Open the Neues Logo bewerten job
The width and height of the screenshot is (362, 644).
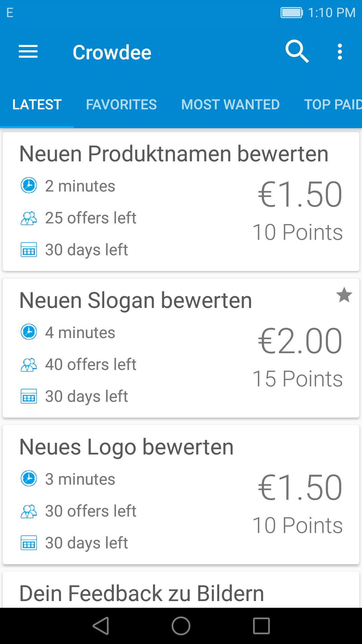pyautogui.click(x=127, y=447)
